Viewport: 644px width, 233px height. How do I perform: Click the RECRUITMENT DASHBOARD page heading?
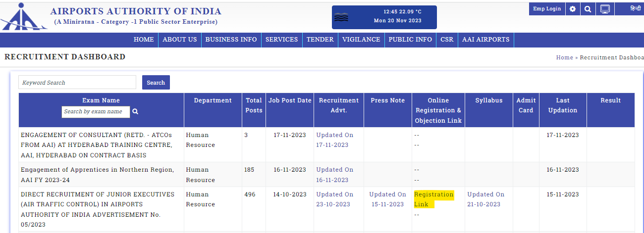[65, 57]
